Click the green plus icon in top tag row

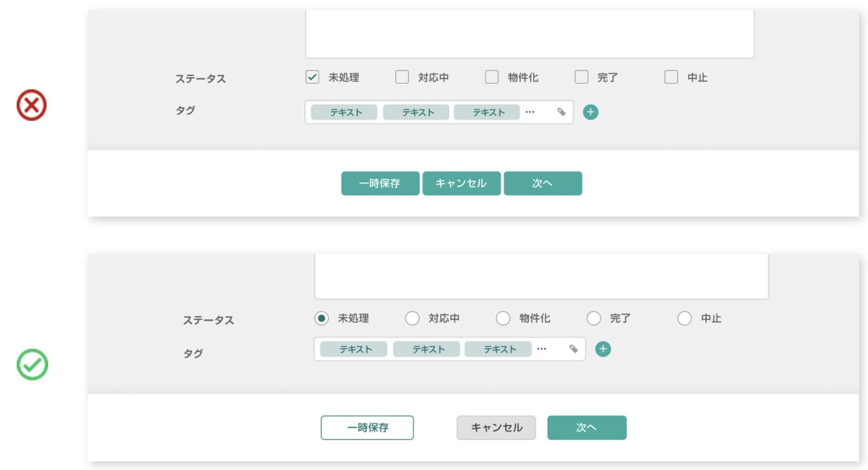pos(590,112)
